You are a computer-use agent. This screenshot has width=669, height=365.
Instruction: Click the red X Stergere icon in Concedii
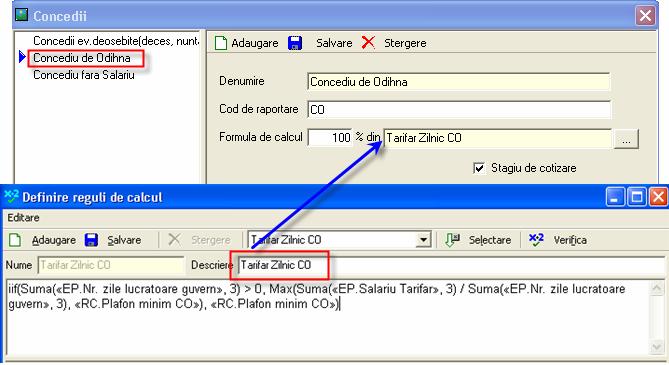[x=368, y=42]
